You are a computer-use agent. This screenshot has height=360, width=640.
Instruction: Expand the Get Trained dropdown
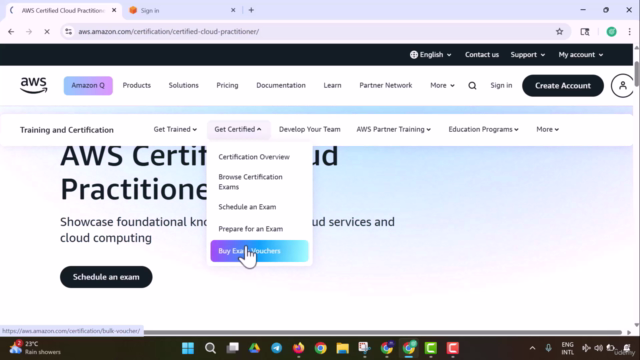coord(175,129)
